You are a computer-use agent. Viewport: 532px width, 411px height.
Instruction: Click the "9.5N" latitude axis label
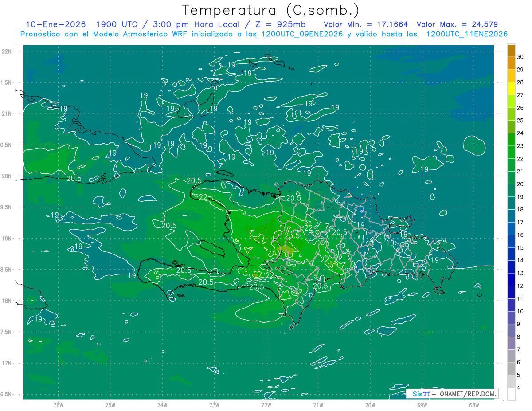[7, 207]
